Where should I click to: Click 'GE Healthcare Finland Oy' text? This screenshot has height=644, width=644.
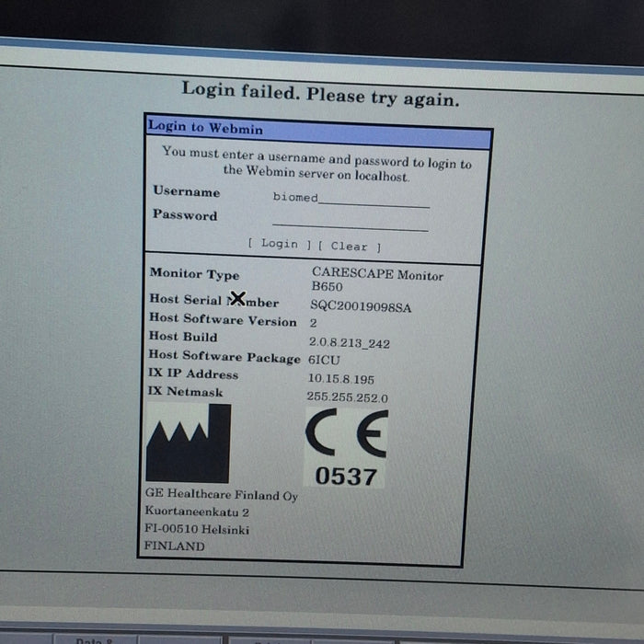coord(222,495)
